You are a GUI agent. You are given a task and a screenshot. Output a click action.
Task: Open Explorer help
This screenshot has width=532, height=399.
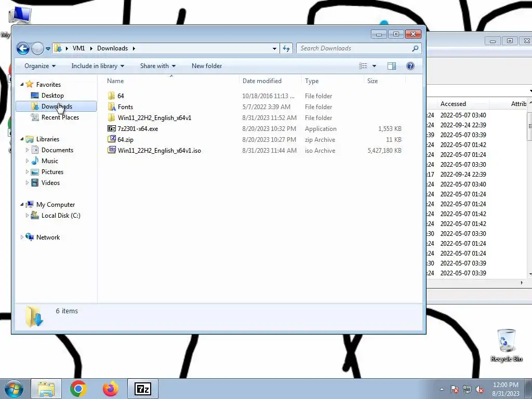(x=410, y=66)
